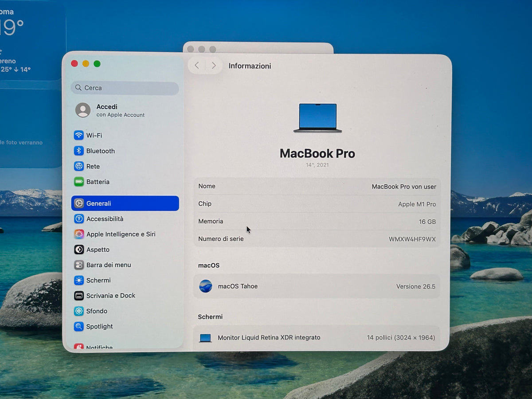
Task: Select the Generali sidebar label
Action: [x=99, y=203]
